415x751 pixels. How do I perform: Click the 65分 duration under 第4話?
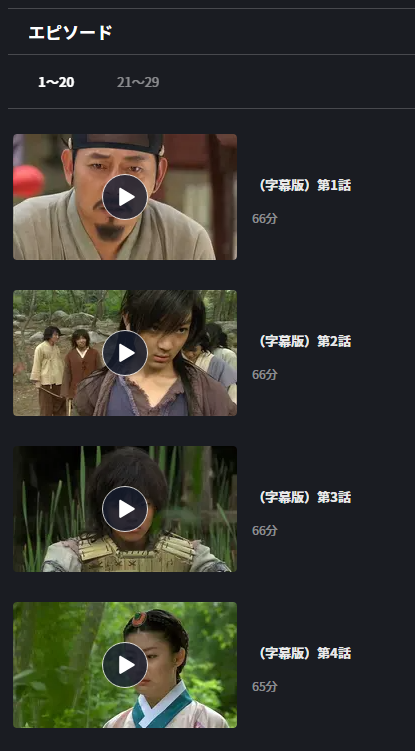tap(265, 686)
